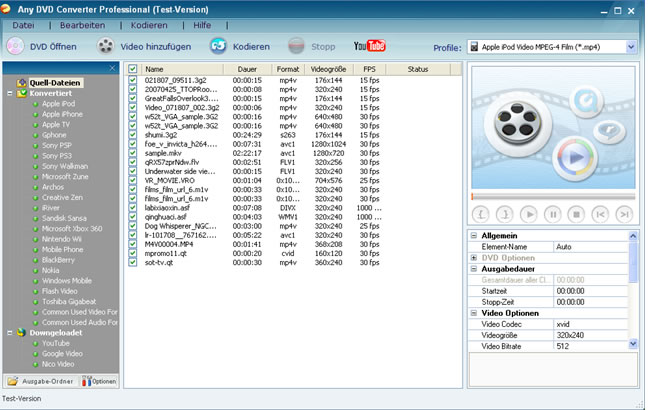Click the Any DVD Converter app logo
650x410 pixels.
[6, 9]
